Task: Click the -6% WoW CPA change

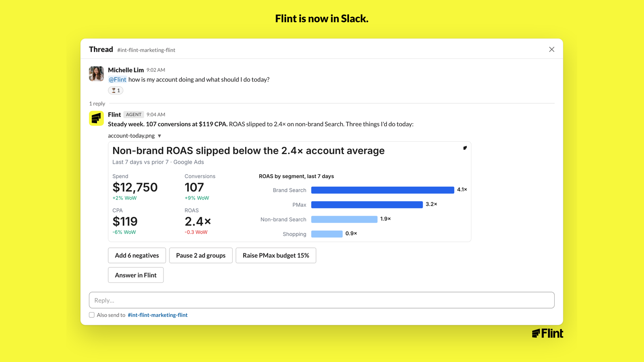Action: click(x=124, y=232)
